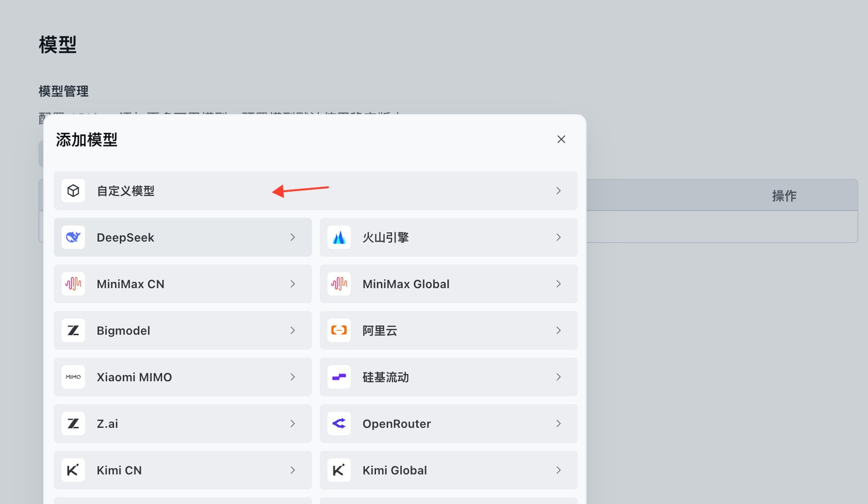Click the Kimi Global K logo icon
This screenshot has height=504, width=868.
(x=339, y=470)
